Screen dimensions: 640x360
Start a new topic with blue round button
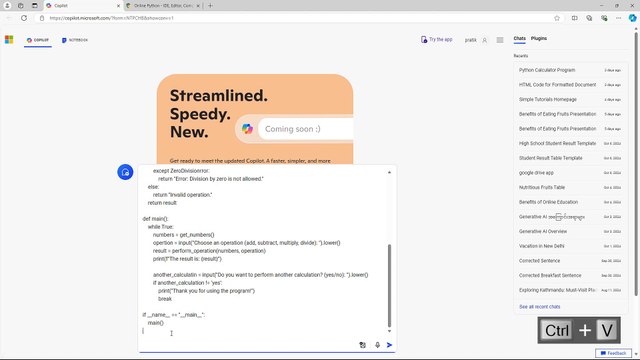(125, 172)
